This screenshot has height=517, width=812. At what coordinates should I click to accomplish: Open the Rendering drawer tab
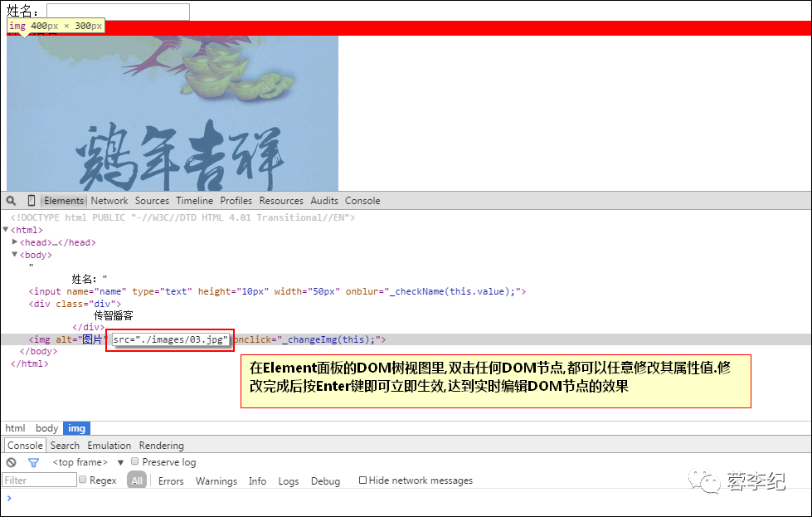[161, 445]
